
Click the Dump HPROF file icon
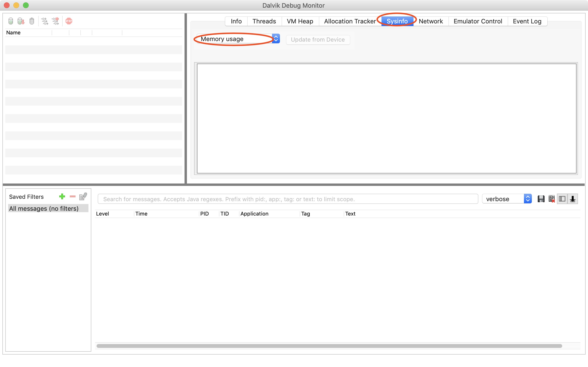click(x=21, y=21)
